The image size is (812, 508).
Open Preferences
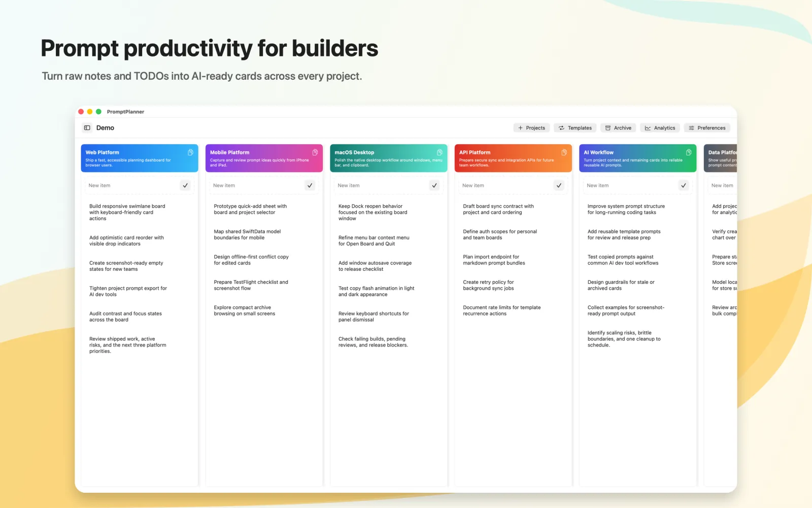point(707,128)
